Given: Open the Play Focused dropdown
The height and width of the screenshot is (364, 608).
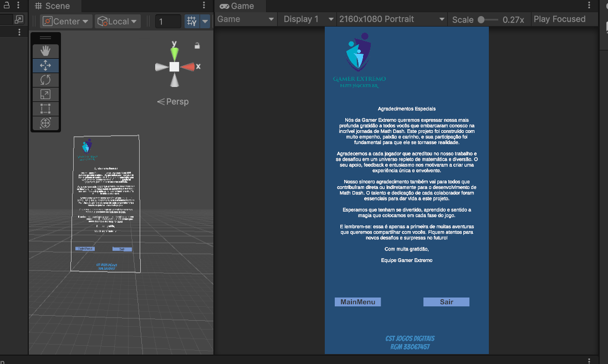Looking at the screenshot, I should (x=560, y=19).
